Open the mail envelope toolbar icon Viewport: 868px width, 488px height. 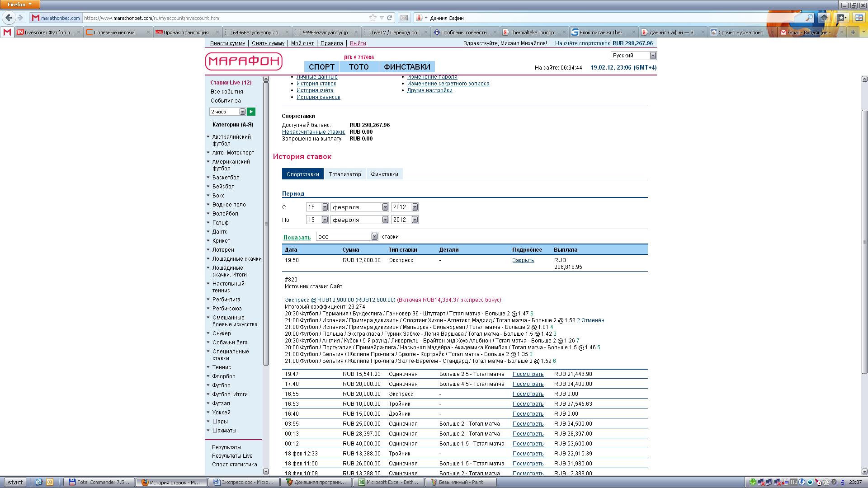click(404, 18)
